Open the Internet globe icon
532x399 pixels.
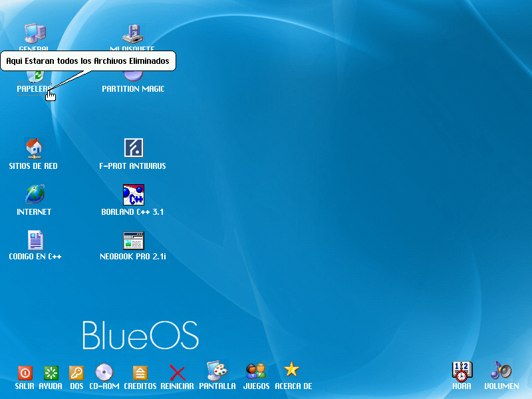(x=35, y=194)
